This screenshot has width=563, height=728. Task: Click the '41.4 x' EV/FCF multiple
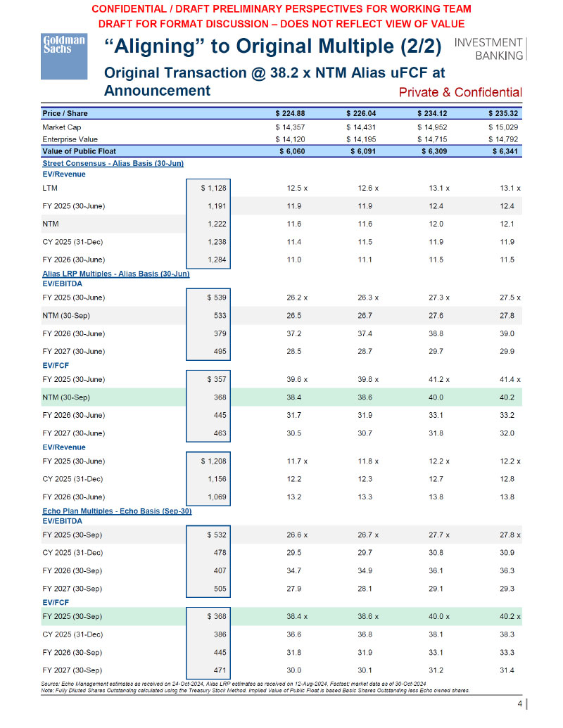[510, 379]
